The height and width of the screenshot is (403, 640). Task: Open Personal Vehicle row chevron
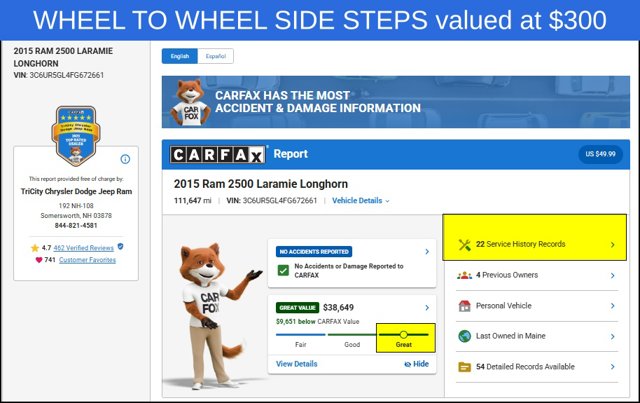tap(613, 306)
